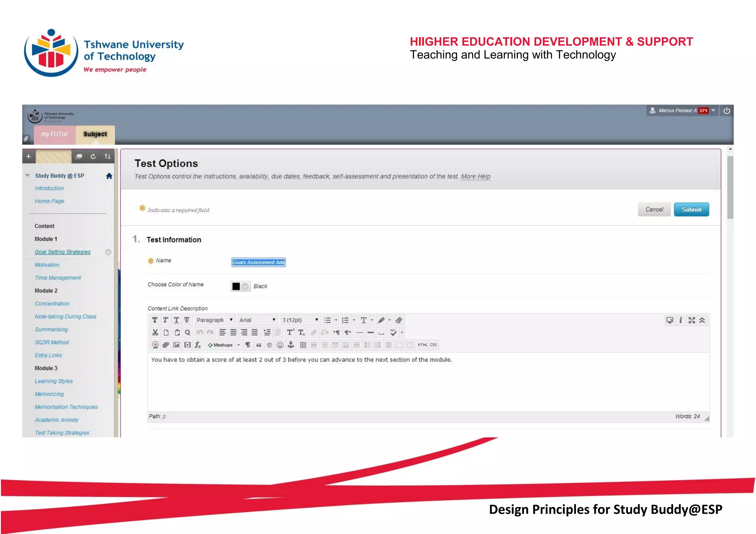The height and width of the screenshot is (534, 756).
Task: Collapse the Study Buddy @ ESP menu triangle
Action: click(27, 176)
